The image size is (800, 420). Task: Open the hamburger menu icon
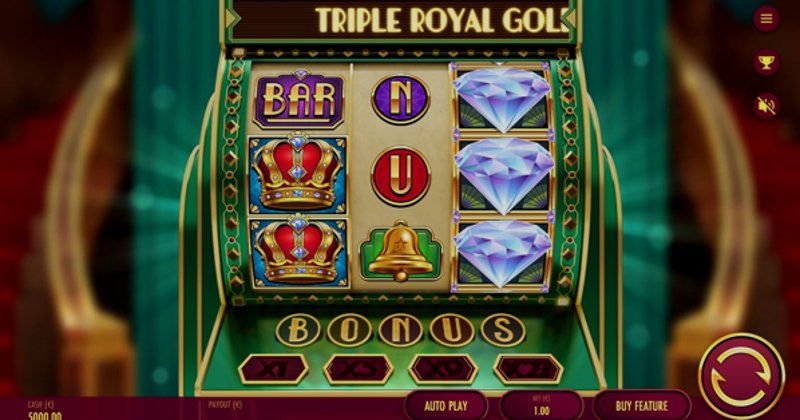coord(766,19)
